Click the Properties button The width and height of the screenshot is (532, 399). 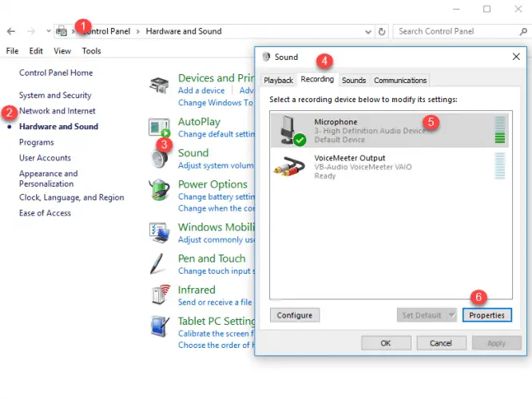tap(486, 315)
